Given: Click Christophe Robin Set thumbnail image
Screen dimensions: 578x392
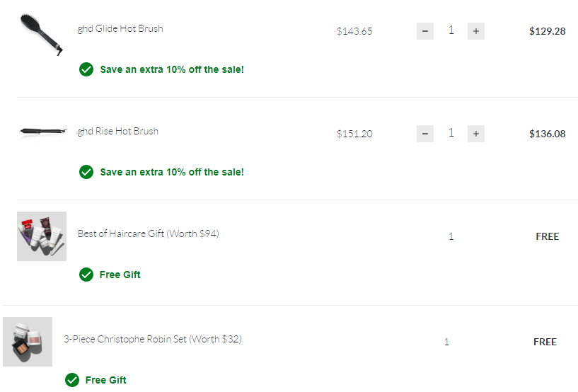Looking at the screenshot, I should pyautogui.click(x=28, y=342).
